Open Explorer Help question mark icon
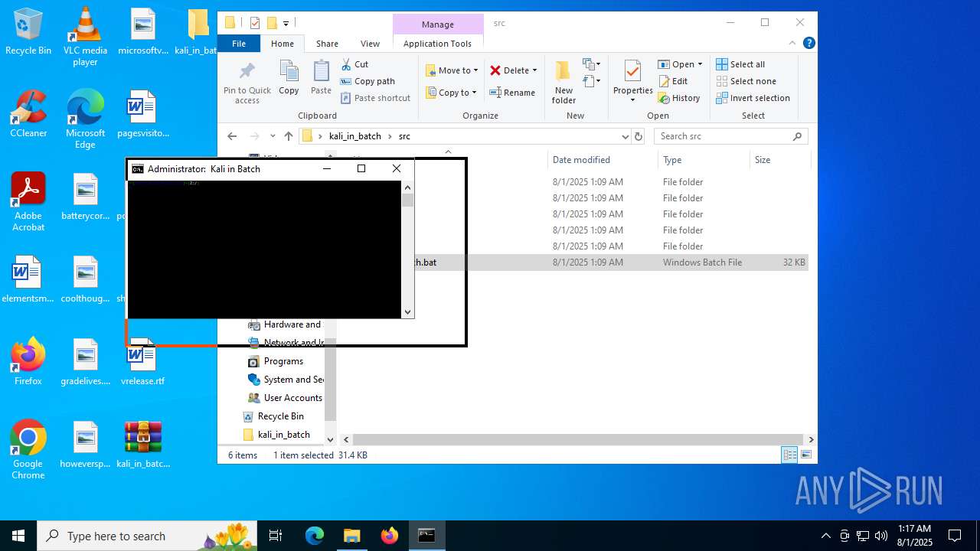This screenshot has height=551, width=980. 808,44
